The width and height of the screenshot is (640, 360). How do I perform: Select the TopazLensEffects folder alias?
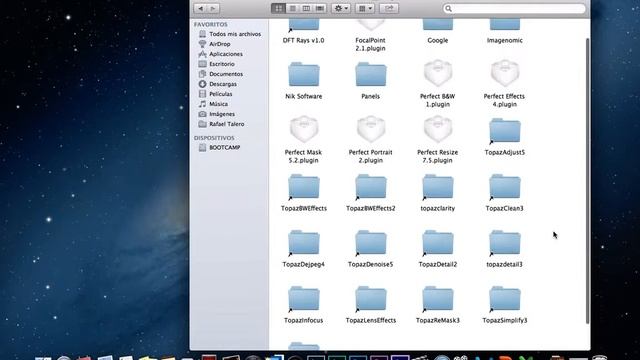click(x=371, y=298)
